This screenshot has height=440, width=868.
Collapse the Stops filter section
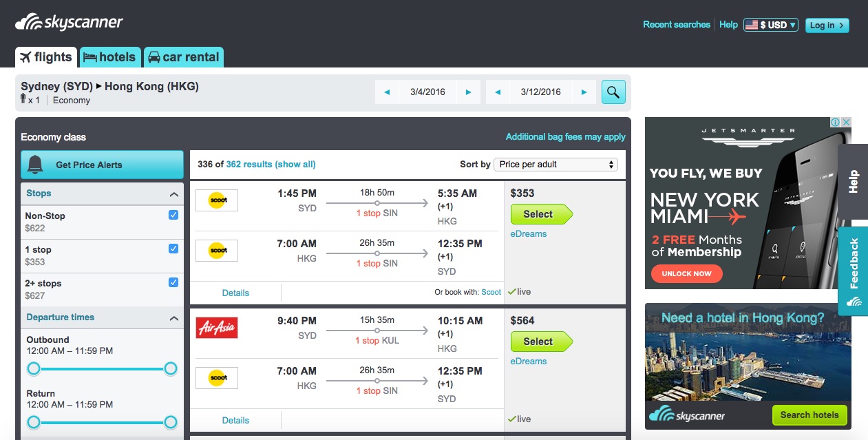pos(174,195)
